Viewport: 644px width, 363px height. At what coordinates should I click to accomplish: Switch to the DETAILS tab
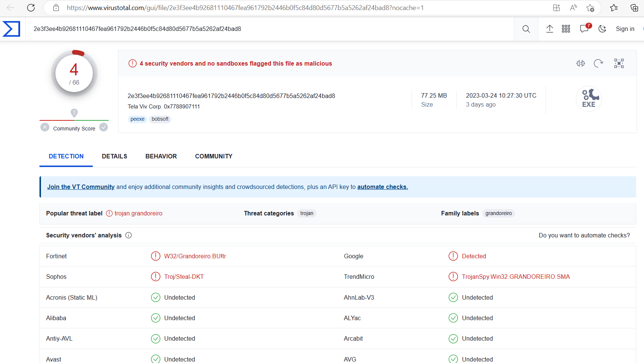(x=114, y=157)
